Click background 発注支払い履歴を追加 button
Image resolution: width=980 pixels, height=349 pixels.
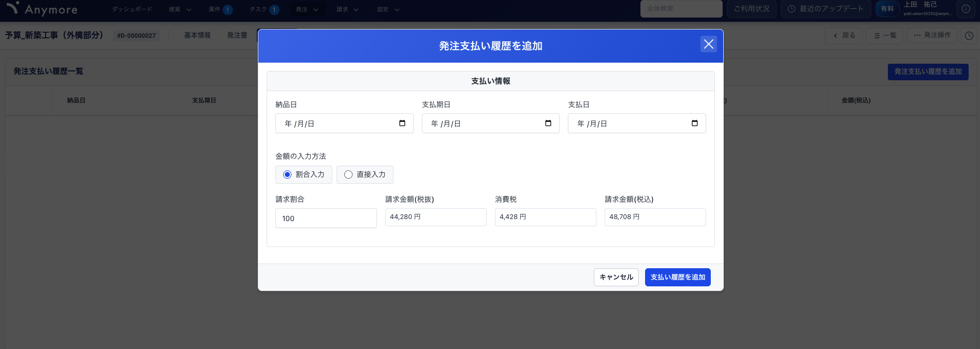click(x=928, y=71)
